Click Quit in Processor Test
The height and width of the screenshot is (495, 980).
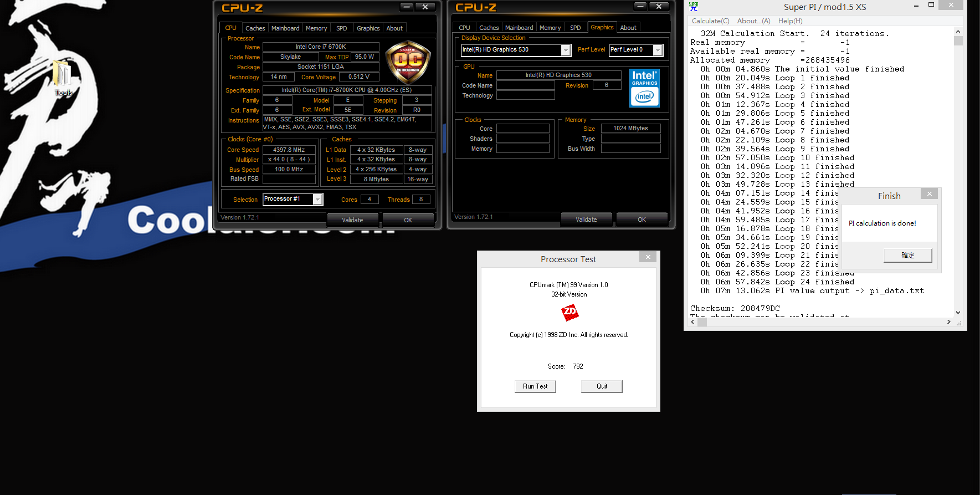point(602,386)
